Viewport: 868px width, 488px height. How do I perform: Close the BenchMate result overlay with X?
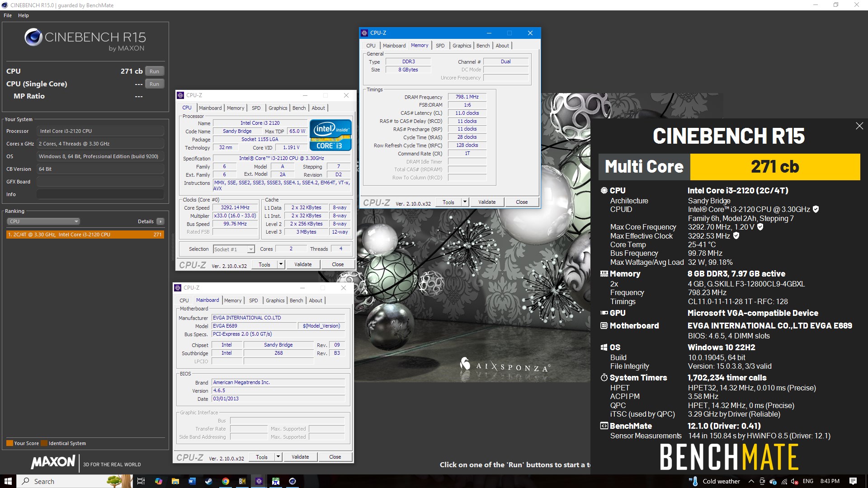(859, 126)
